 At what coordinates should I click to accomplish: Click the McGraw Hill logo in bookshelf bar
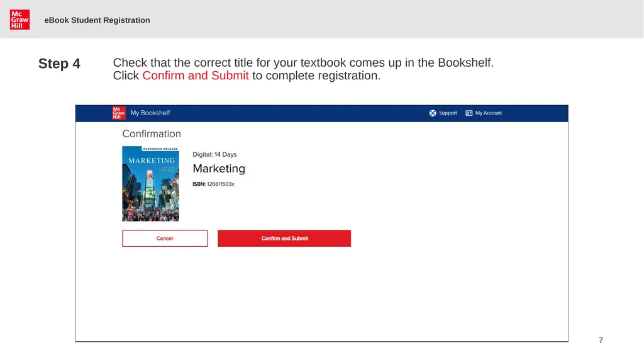point(119,113)
